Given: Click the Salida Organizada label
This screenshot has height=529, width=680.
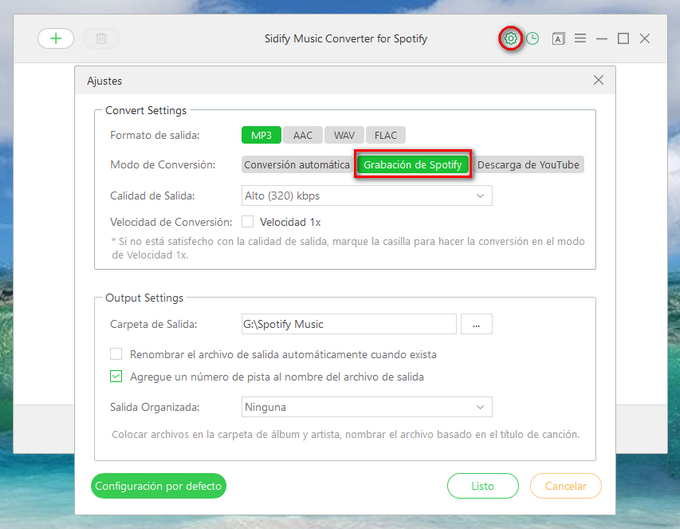Looking at the screenshot, I should point(155,407).
